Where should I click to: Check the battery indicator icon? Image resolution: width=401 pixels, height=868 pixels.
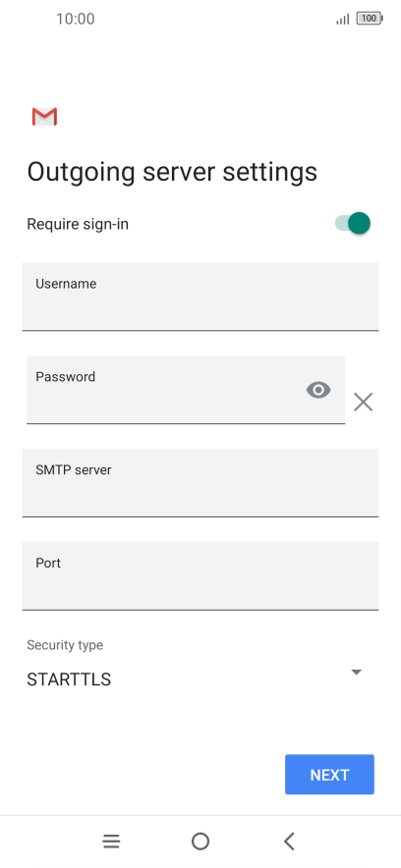pos(370,19)
